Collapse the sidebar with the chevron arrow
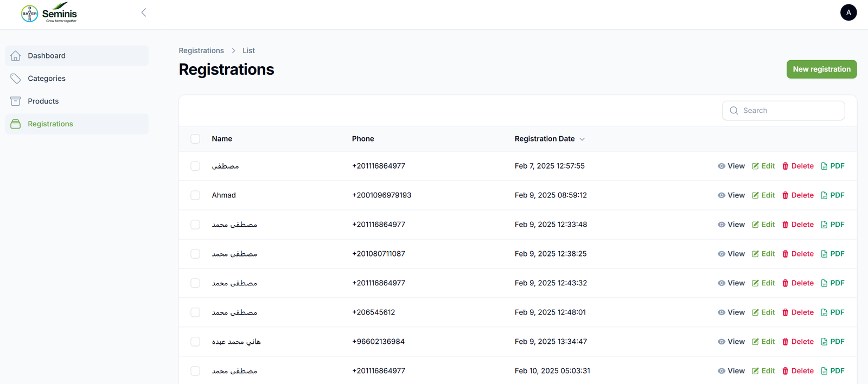The width and height of the screenshot is (868, 384). point(144,12)
